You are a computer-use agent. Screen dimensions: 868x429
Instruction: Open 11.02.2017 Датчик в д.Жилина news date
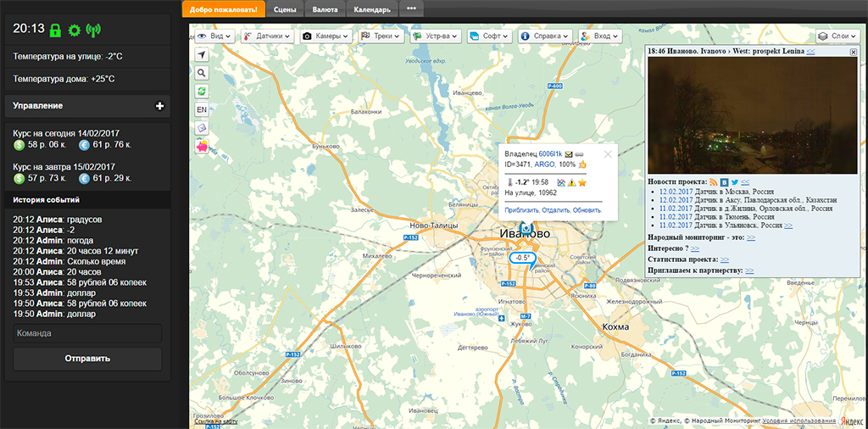coord(676,209)
